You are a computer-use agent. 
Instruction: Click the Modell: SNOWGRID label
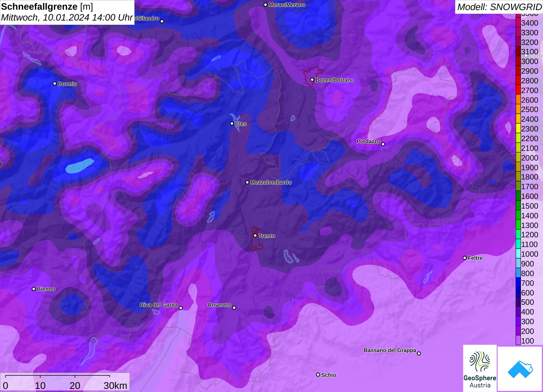point(499,7)
